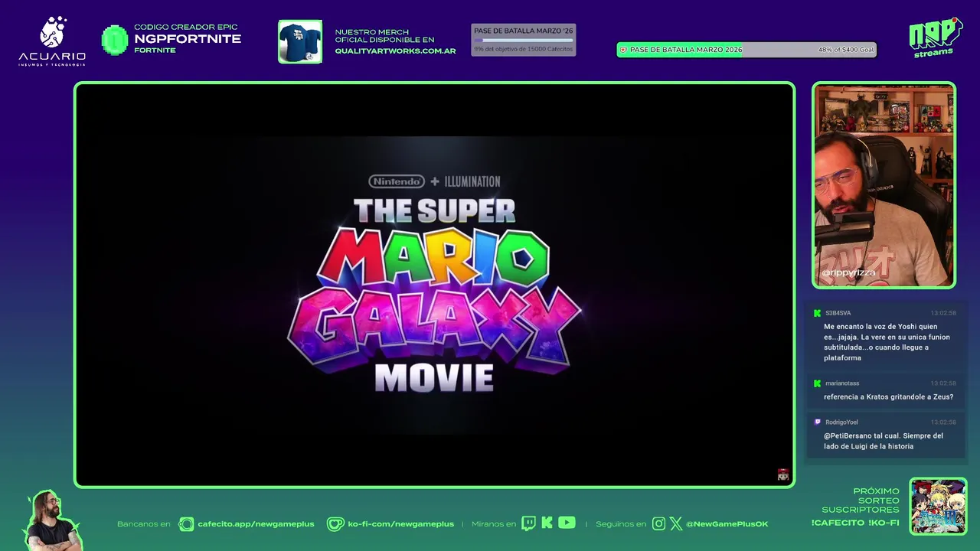
Task: Click timestamp on S3B4SVA message
Action: pos(943,313)
